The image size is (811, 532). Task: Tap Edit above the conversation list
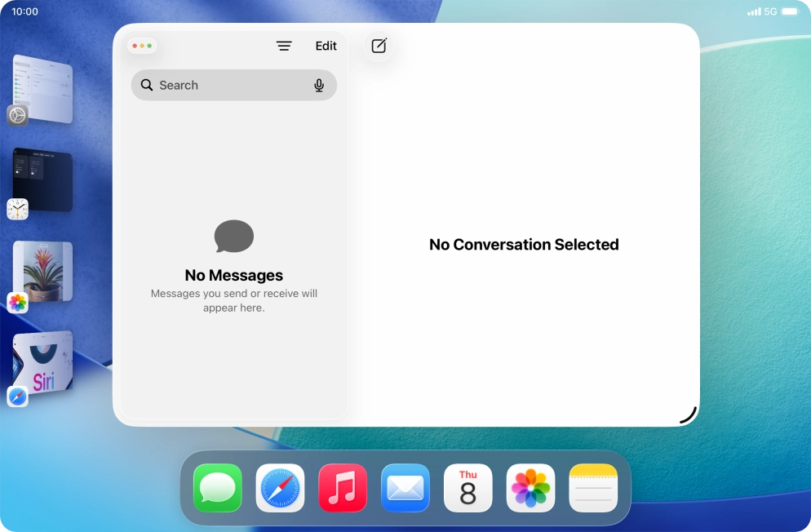326,46
